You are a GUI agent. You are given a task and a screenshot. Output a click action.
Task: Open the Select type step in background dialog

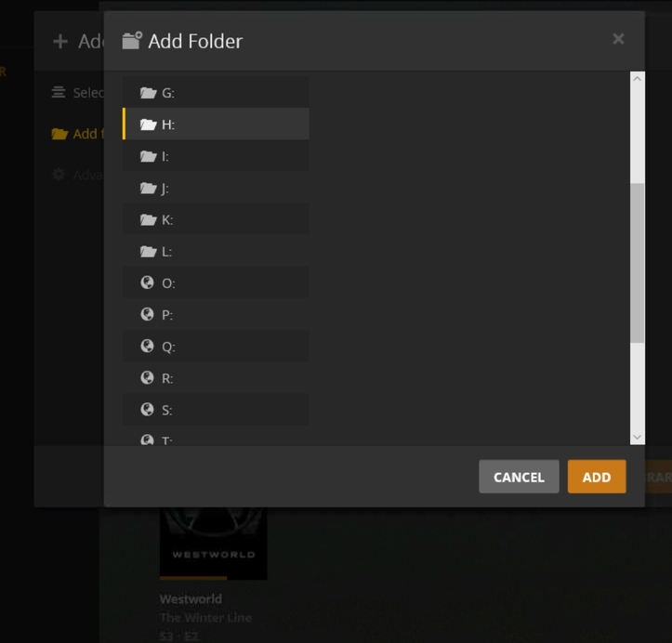pos(77,93)
